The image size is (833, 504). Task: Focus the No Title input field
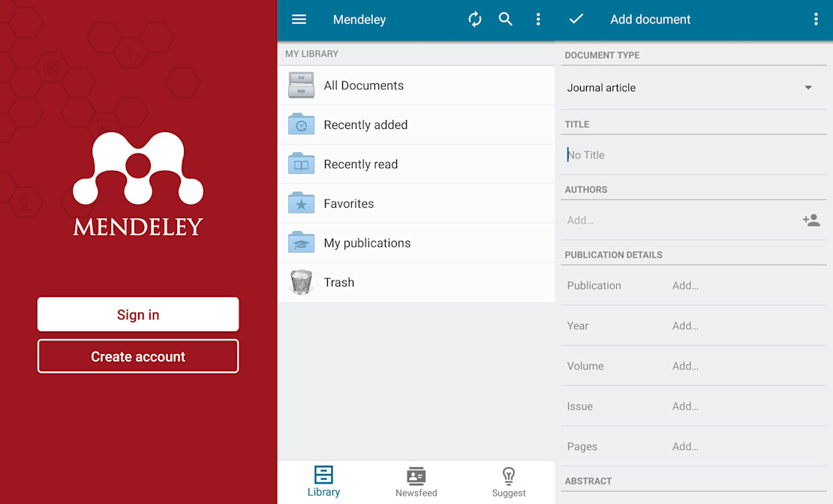click(693, 155)
